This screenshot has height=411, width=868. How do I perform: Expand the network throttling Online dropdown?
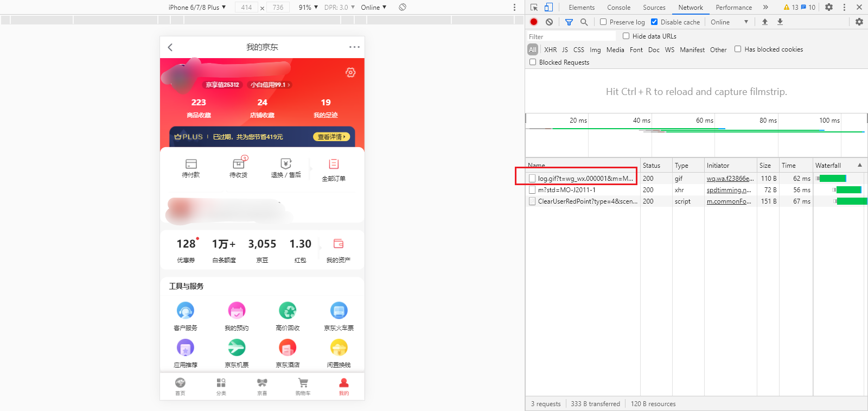729,22
